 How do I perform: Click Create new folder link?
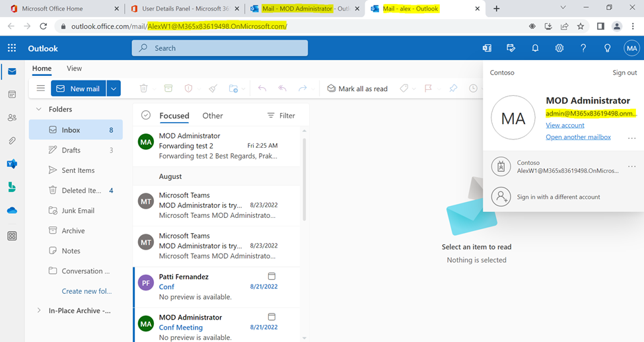[x=87, y=291]
